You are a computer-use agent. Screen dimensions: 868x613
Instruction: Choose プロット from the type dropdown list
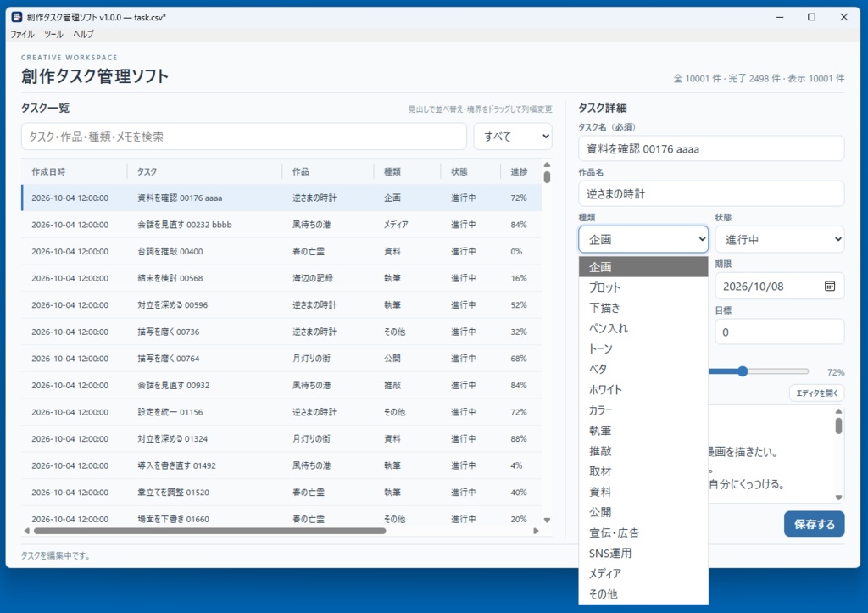(643, 287)
